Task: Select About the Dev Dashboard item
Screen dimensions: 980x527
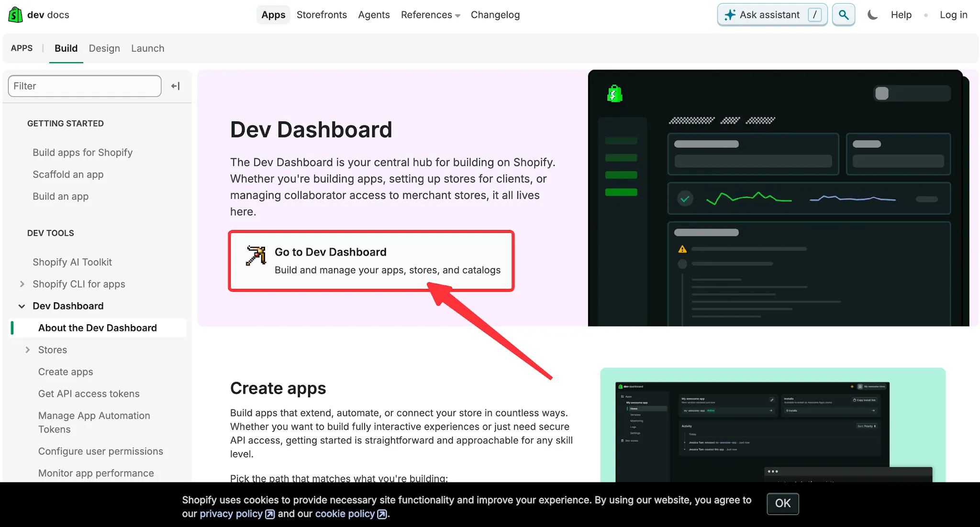Action: click(x=98, y=328)
